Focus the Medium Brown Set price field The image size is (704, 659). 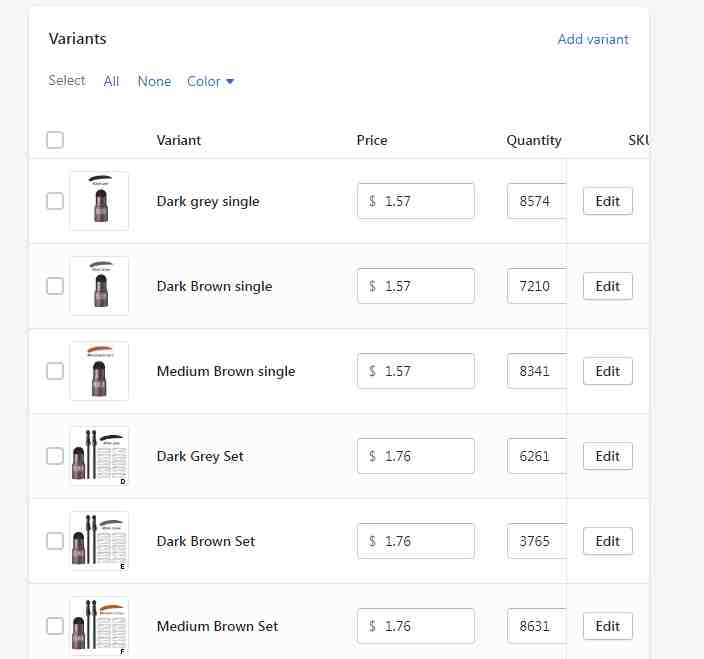[416, 626]
